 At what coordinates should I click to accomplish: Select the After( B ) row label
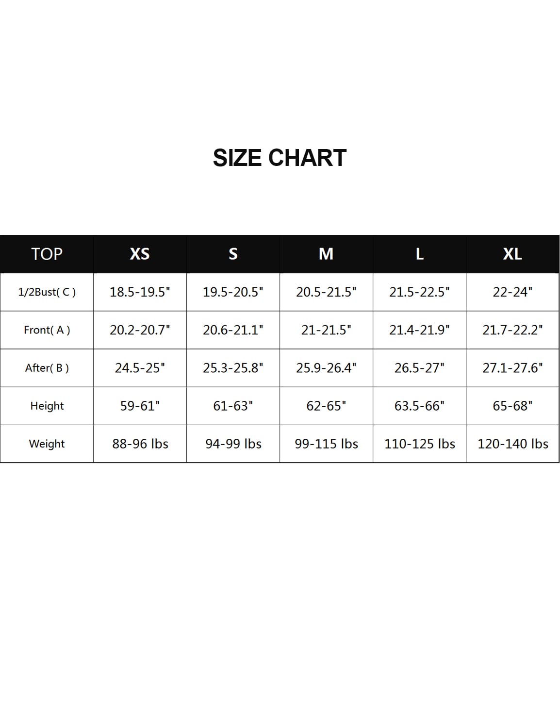[47, 368]
